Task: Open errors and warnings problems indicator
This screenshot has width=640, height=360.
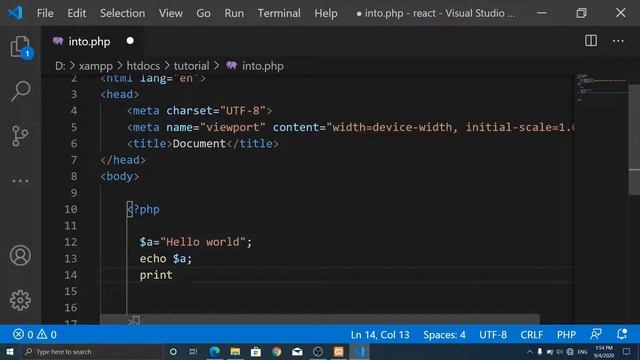Action: coord(35,335)
